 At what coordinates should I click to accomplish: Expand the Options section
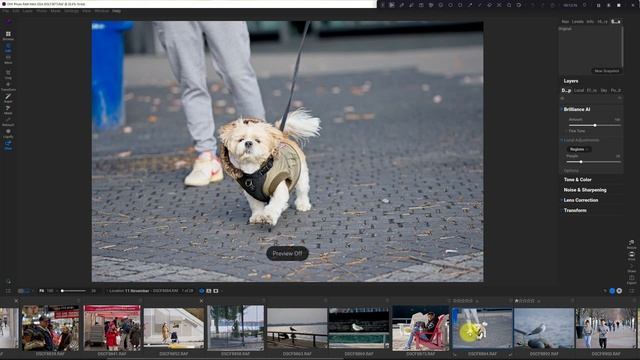tap(571, 171)
